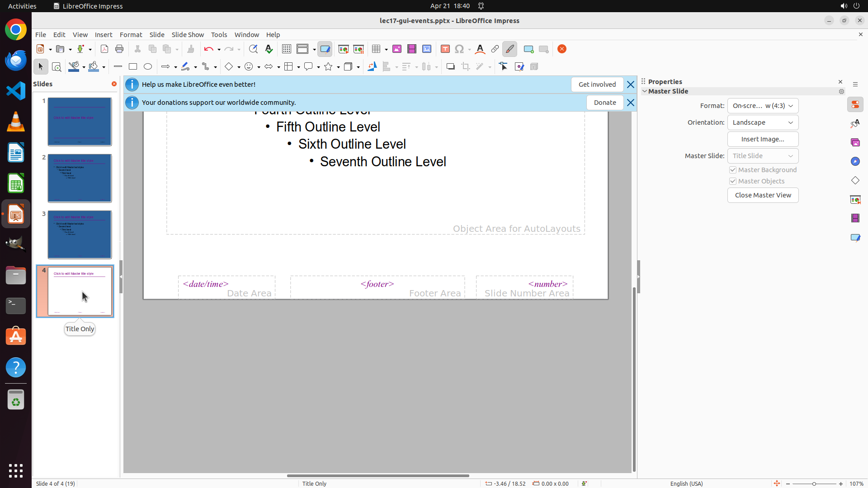
Task: Select the Rectangle shape tool
Action: coord(133,67)
